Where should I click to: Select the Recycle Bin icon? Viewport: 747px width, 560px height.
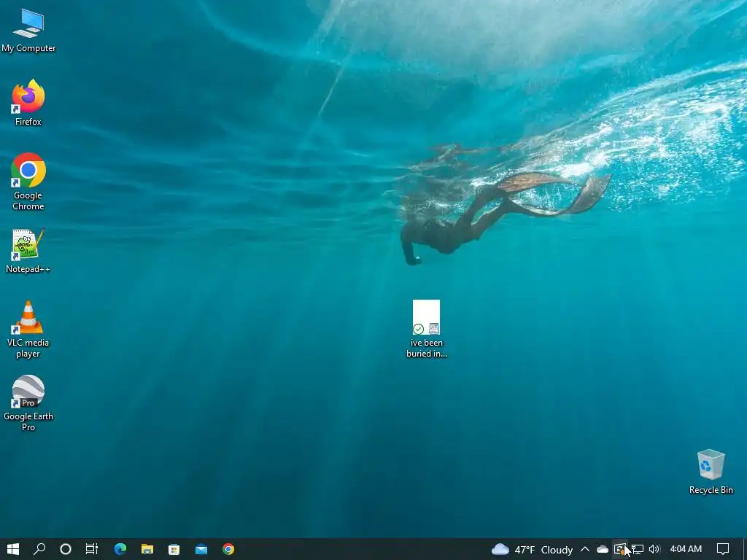coord(711,472)
